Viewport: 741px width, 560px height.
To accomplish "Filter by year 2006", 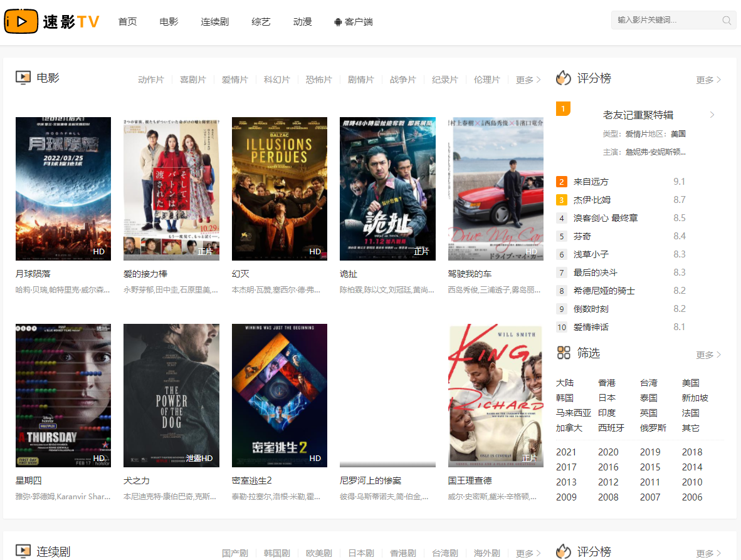I will 692,497.
